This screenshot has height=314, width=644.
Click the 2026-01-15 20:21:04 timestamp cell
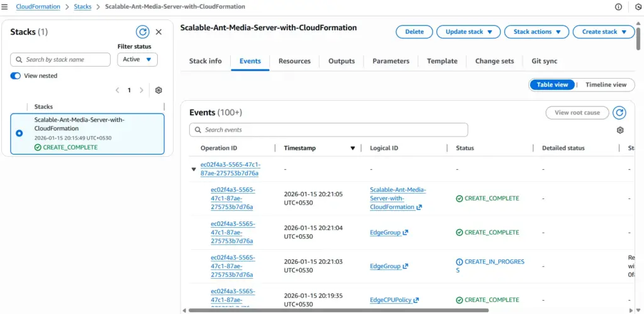tap(313, 232)
